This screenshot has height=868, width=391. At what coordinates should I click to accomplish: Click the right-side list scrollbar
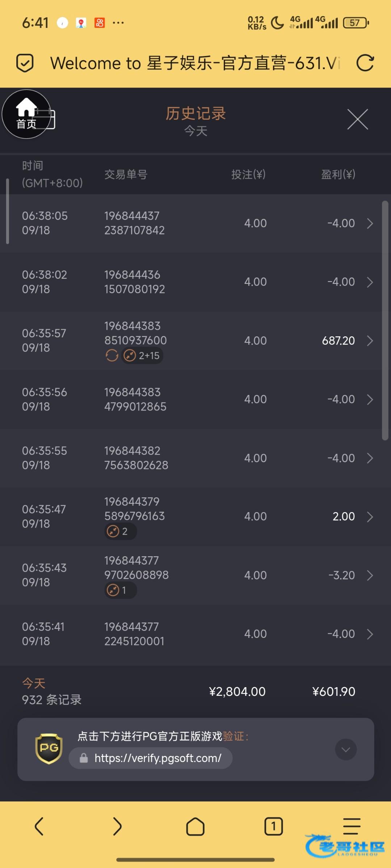(385, 320)
